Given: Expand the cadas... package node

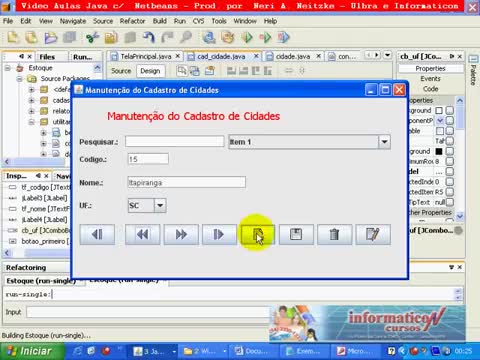Looking at the screenshot, I should [31, 100].
